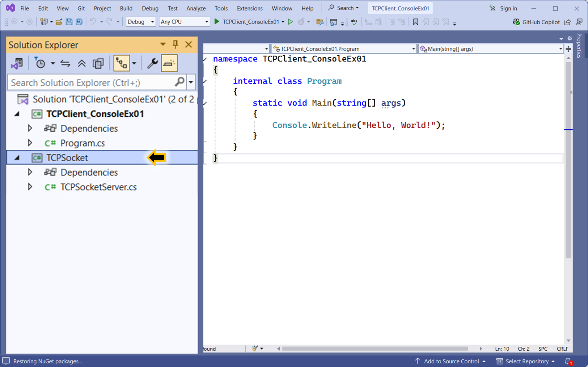Click Select Repository in status bar
The width and height of the screenshot is (588, 367).
pos(526,361)
